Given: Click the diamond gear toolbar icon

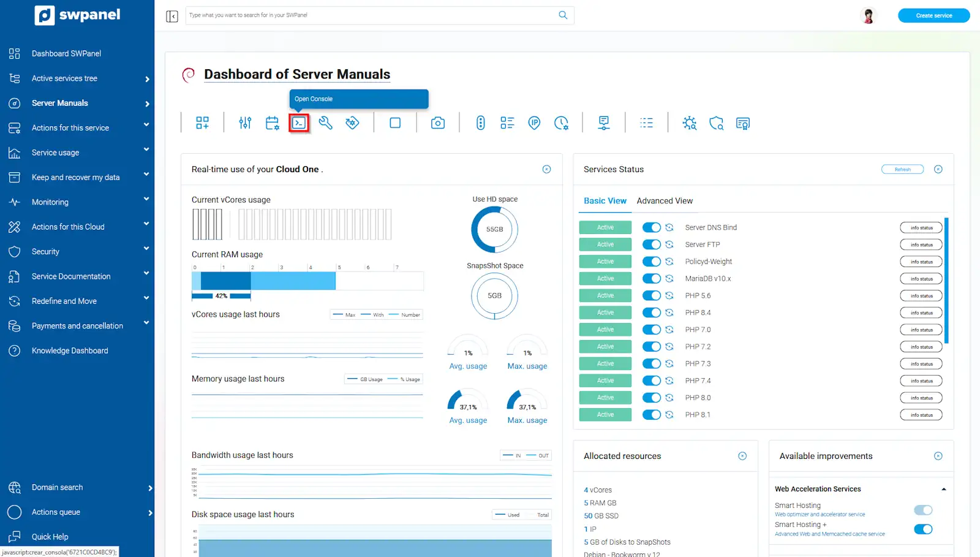Looking at the screenshot, I should tap(352, 123).
